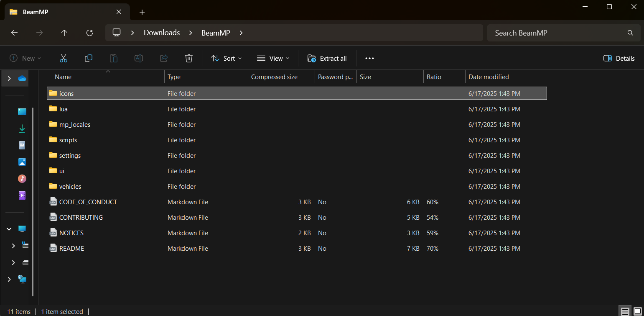The image size is (644, 316).
Task: Select the lua folder
Action: [x=297, y=109]
